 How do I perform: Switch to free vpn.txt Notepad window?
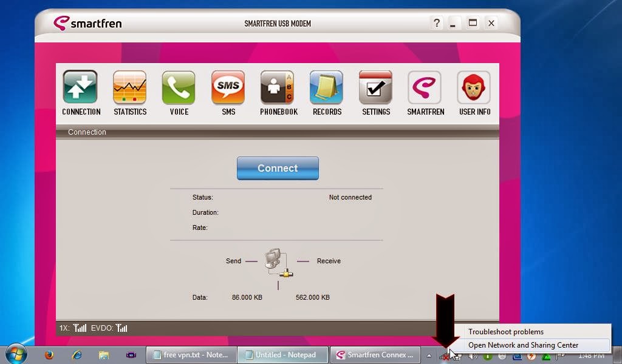191,355
